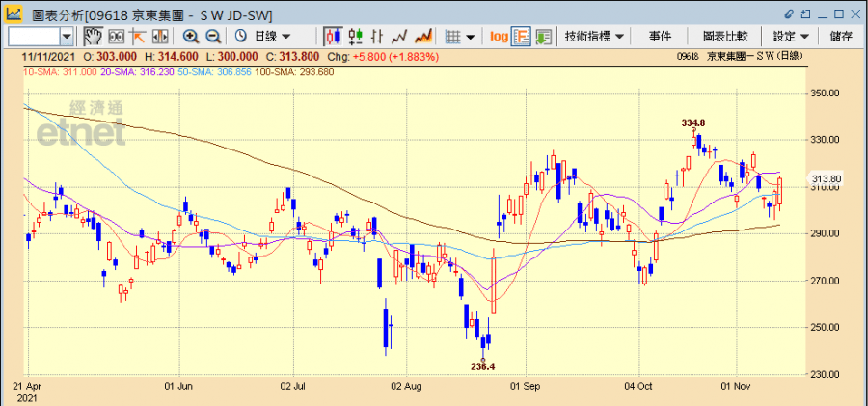Click the green download arrow icon

pos(543,36)
